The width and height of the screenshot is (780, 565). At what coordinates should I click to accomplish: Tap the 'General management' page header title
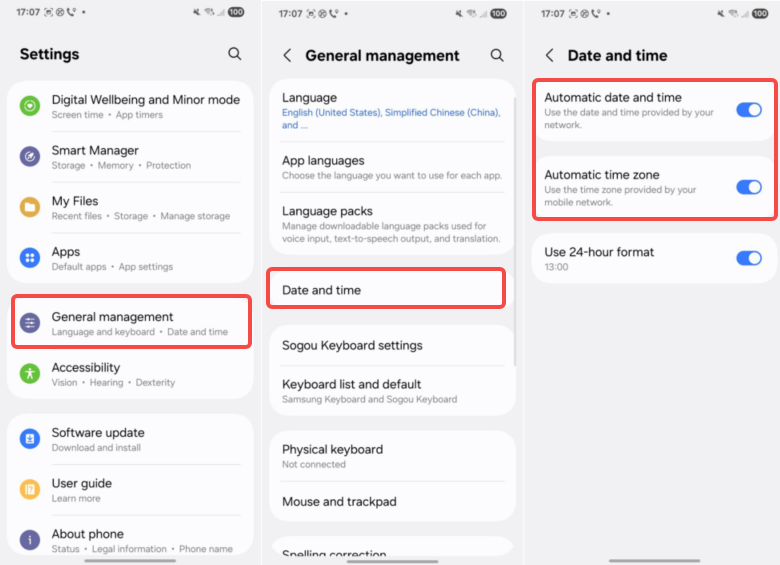382,55
